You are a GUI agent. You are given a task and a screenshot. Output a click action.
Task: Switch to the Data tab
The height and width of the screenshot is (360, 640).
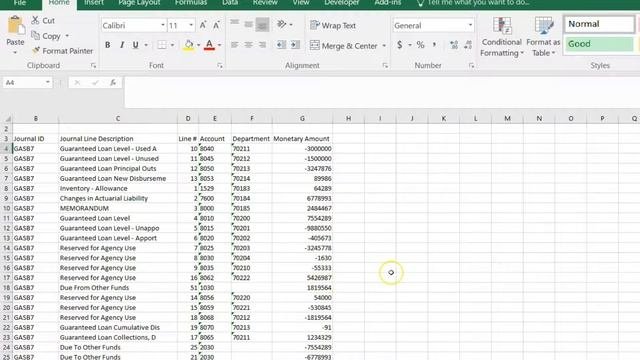pyautogui.click(x=230, y=3)
